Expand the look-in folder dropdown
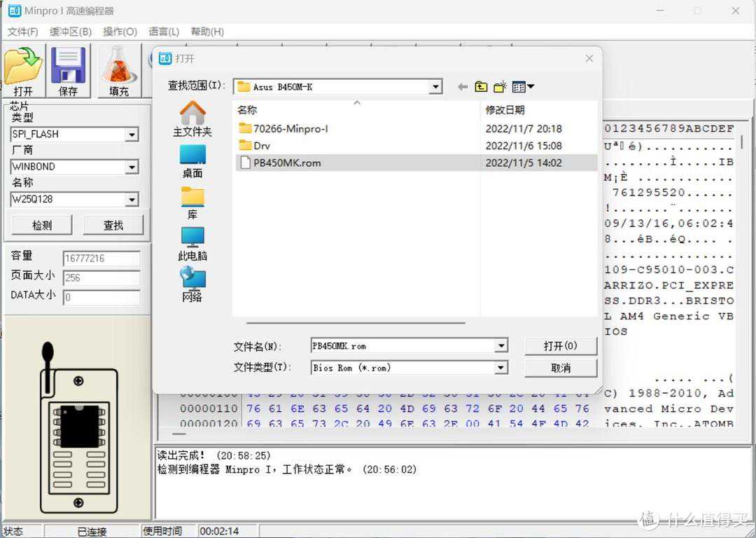Viewport: 756px width, 538px height. 436,87
